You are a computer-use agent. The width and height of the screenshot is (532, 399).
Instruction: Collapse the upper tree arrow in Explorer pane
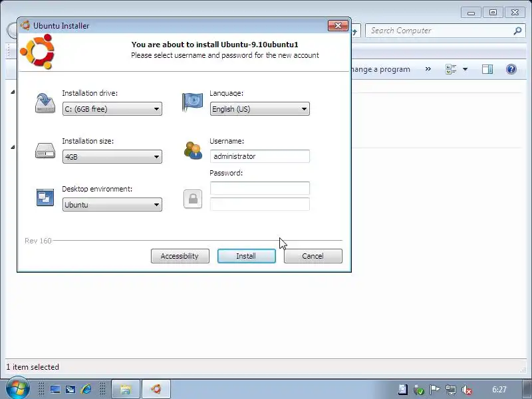point(13,92)
